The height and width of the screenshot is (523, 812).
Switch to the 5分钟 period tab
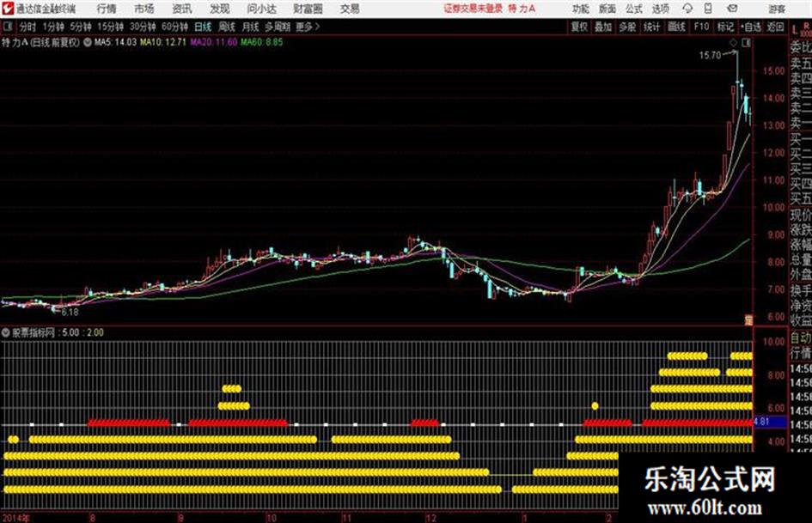[81, 27]
